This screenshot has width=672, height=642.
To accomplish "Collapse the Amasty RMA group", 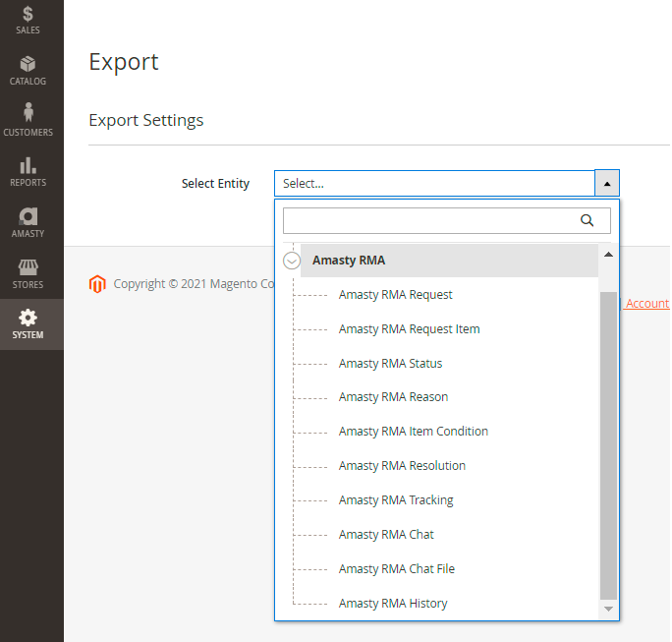I will point(292,261).
